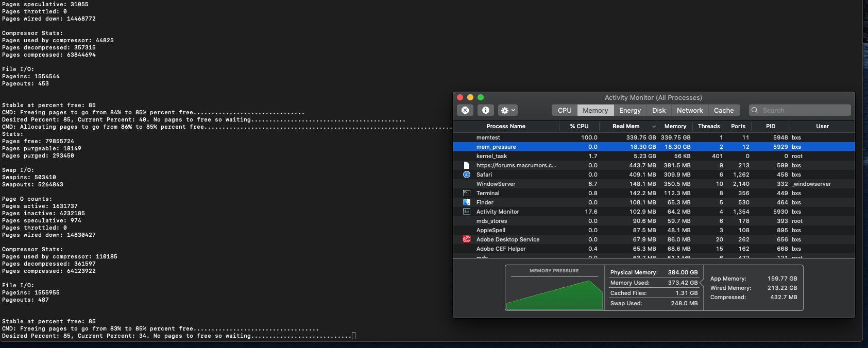
Task: Sort by % CPU column header
Action: coord(579,126)
